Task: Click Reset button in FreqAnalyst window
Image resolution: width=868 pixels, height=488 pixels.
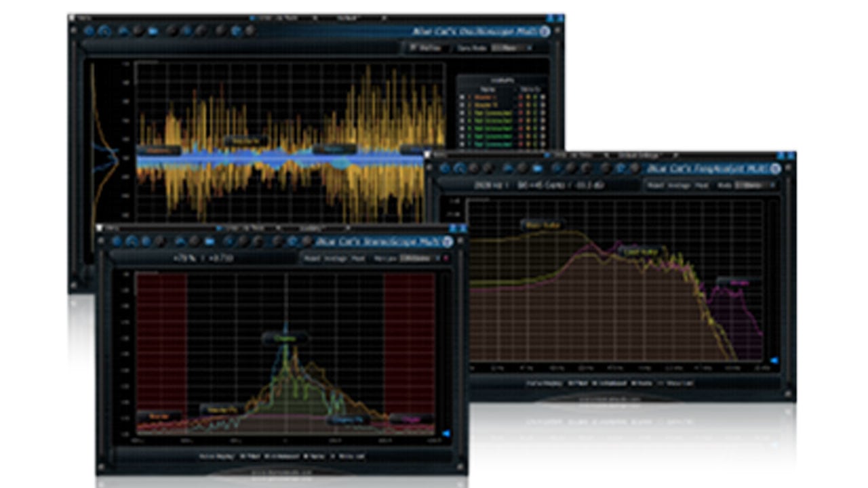Action: [x=654, y=184]
